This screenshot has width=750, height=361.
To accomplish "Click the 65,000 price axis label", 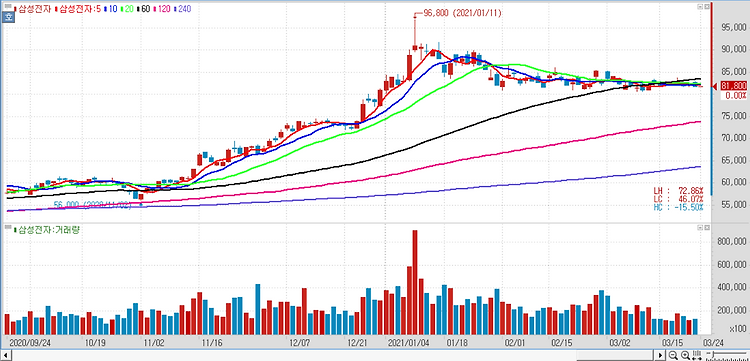I will point(733,160).
